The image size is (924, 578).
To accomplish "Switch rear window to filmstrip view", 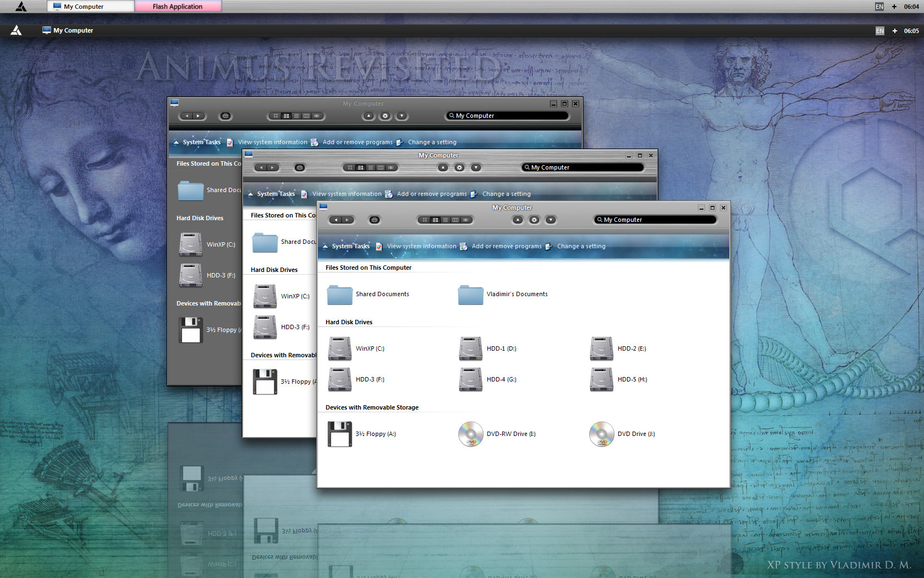I will click(317, 116).
